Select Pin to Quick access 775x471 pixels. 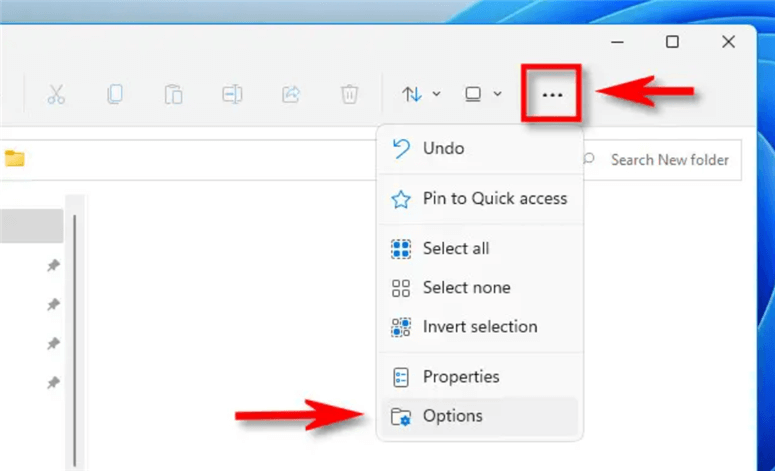pyautogui.click(x=479, y=199)
